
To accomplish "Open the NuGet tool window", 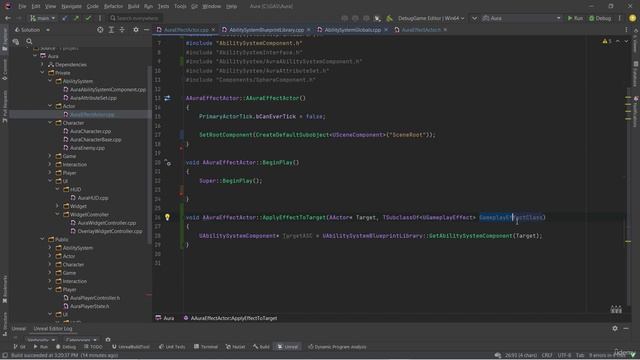I will point(235,347).
